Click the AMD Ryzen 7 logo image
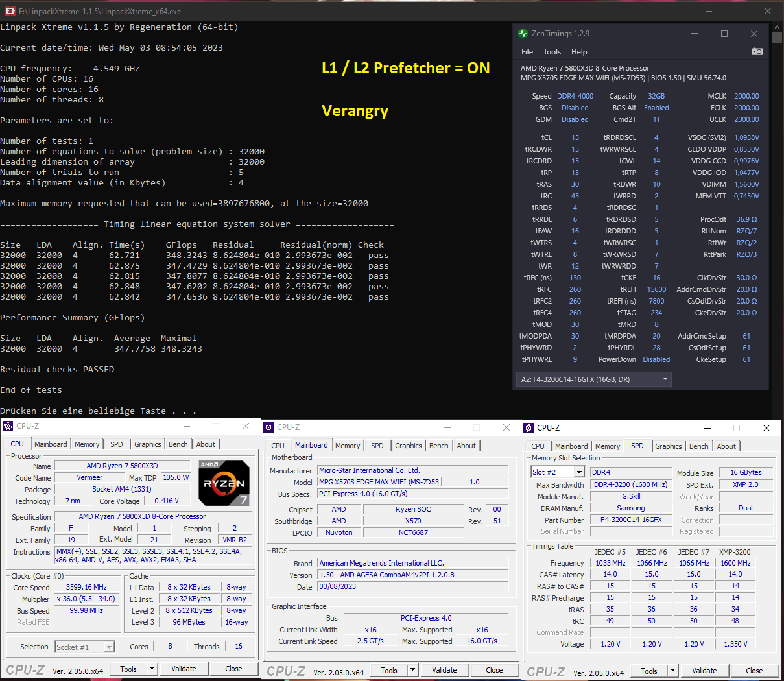The image size is (784, 681). pyautogui.click(x=224, y=483)
